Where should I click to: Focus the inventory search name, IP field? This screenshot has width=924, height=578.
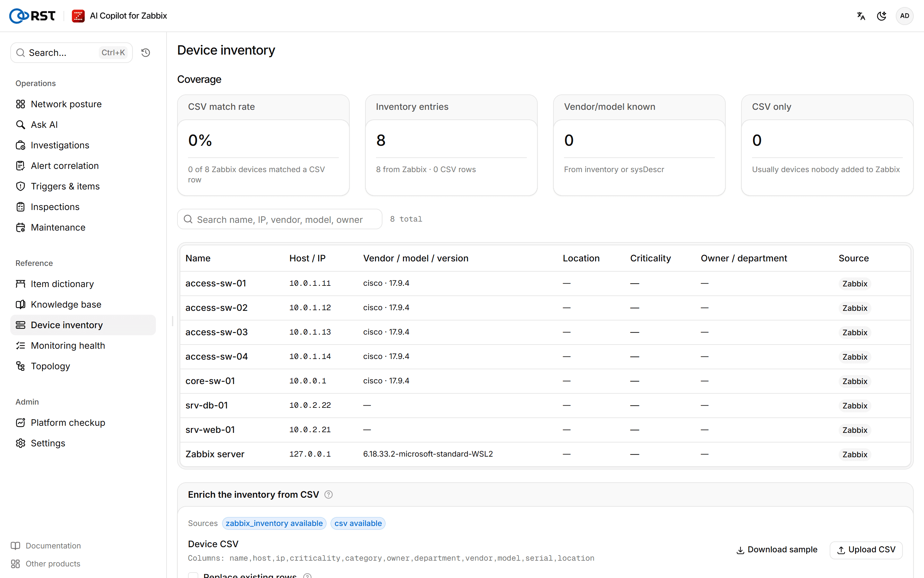(279, 219)
